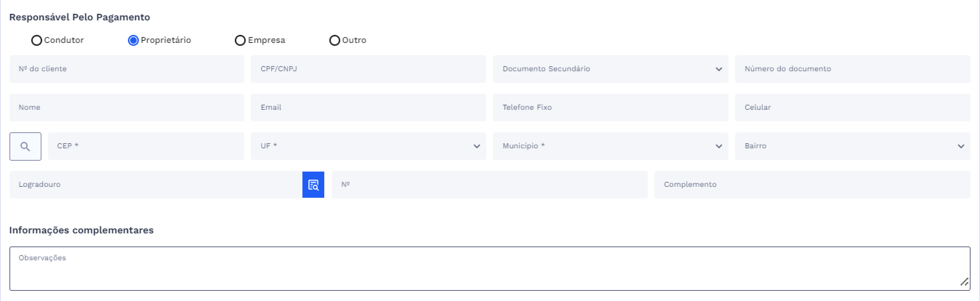
Task: Focus the Nome input field
Action: click(x=127, y=108)
